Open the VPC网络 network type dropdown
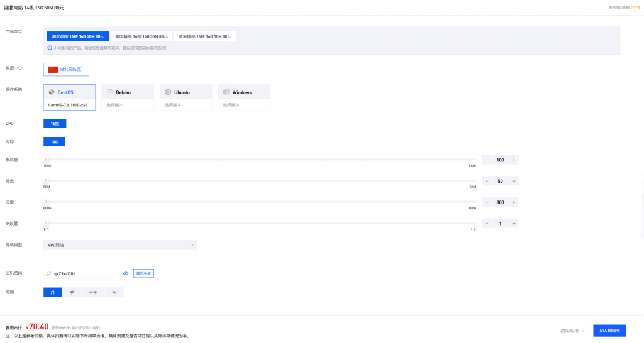This screenshot has width=644, height=343. [x=119, y=245]
